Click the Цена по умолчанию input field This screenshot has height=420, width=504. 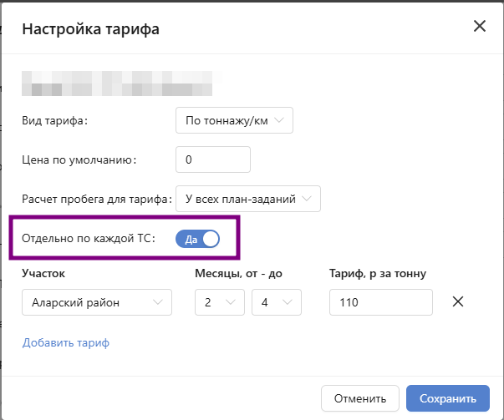tap(213, 159)
